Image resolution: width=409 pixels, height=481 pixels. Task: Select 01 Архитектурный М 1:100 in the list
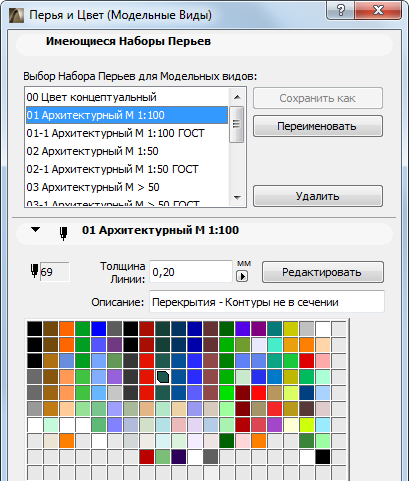127,115
